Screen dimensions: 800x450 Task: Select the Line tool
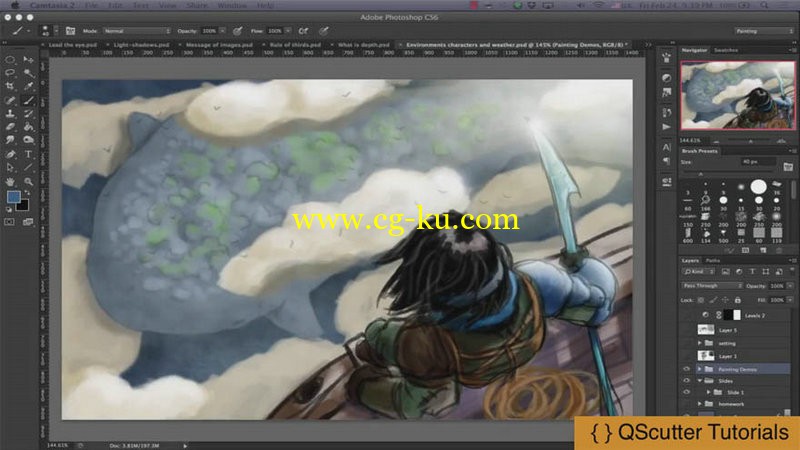click(29, 167)
